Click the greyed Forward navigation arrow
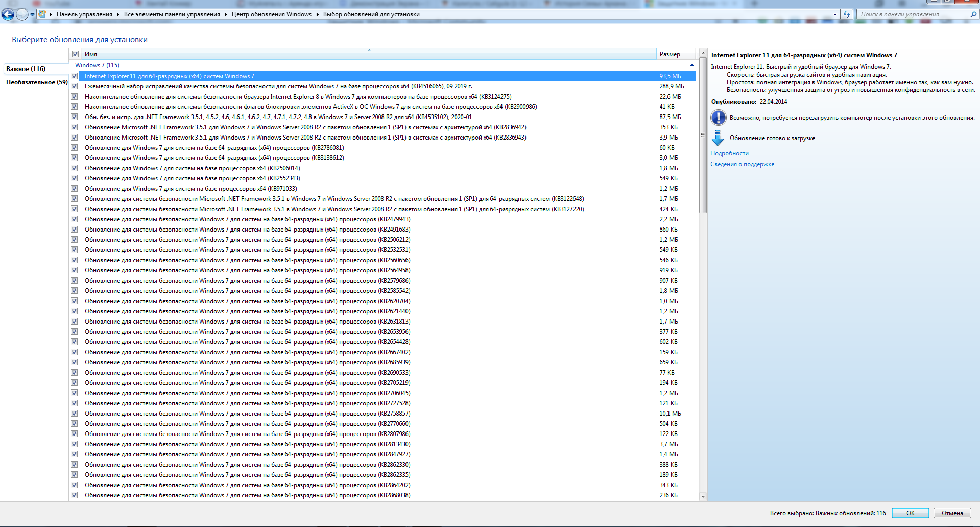This screenshot has width=980, height=527. [x=22, y=14]
